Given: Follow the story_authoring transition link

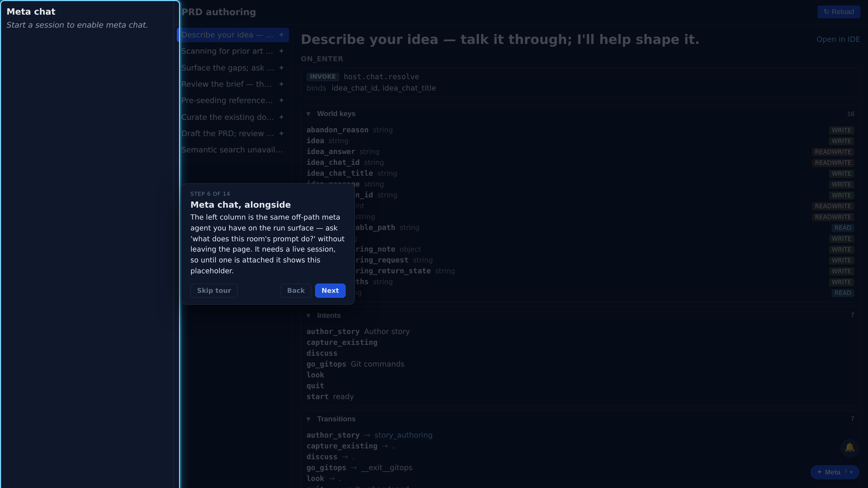Looking at the screenshot, I should (x=403, y=435).
